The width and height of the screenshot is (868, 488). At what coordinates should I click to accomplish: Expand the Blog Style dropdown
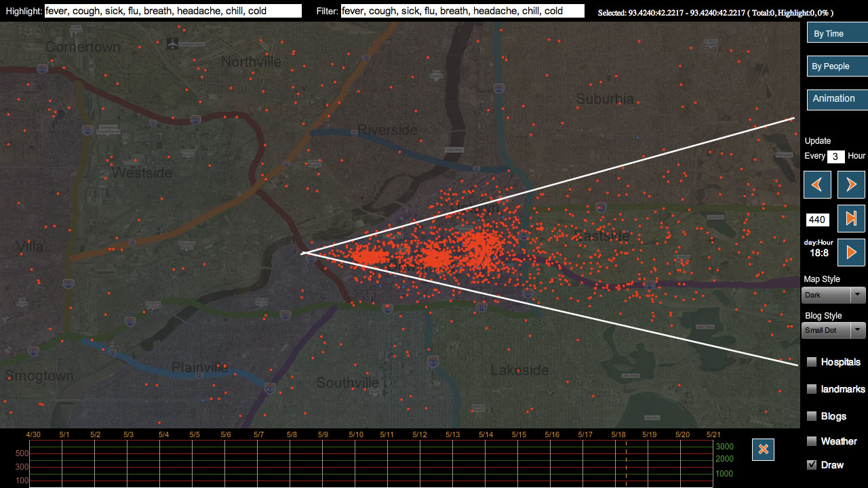point(833,330)
